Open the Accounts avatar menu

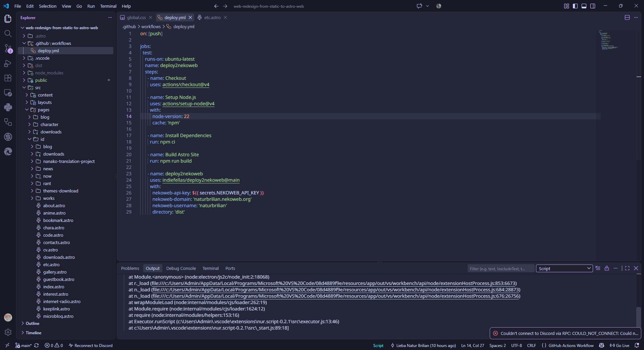point(8,317)
